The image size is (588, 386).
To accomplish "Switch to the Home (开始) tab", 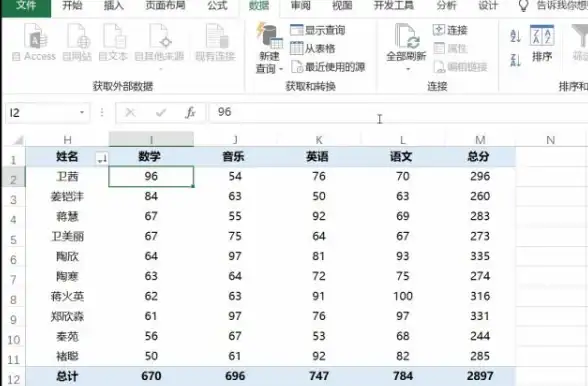I will coord(72,5).
